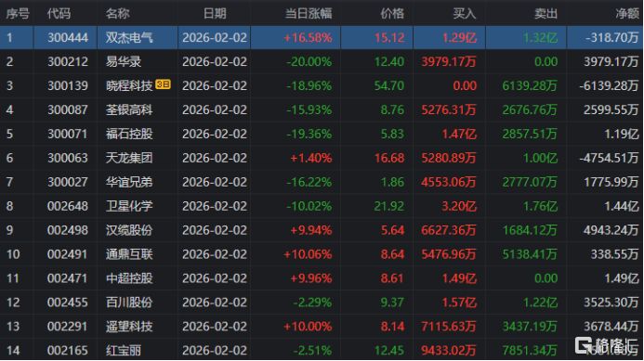Click net amount -4754.51万
This screenshot has width=644, height=361.
(609, 158)
